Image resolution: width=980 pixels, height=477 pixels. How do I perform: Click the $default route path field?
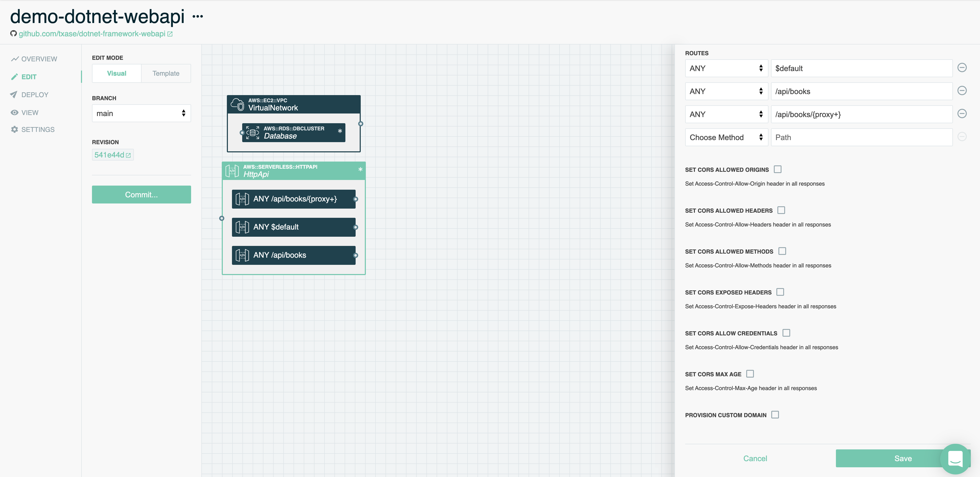point(861,68)
